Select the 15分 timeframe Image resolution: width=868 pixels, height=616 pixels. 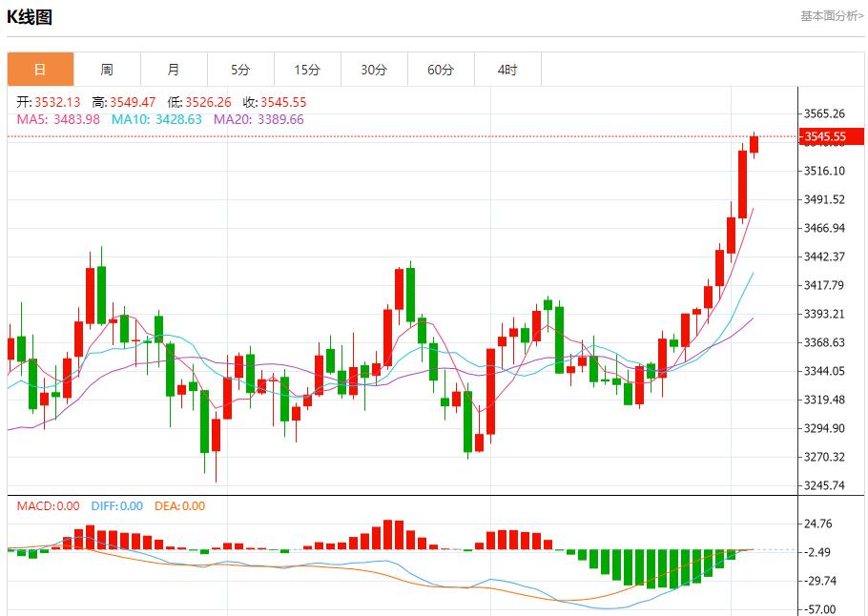[306, 69]
